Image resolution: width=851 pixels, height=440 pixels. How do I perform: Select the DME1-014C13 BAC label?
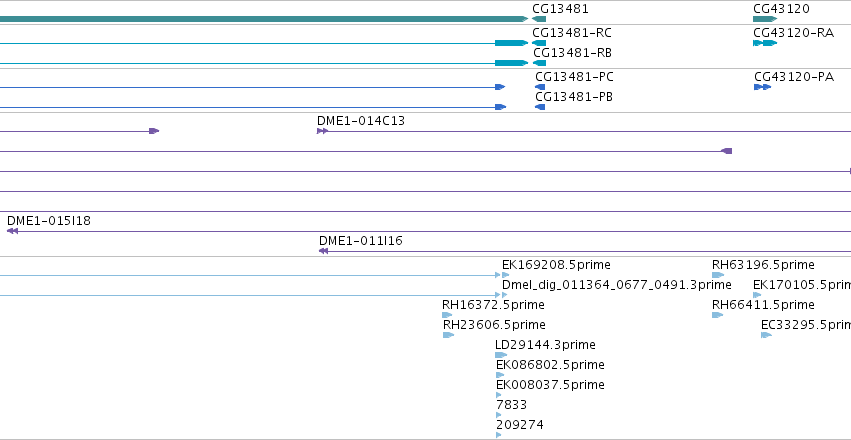[x=361, y=121]
